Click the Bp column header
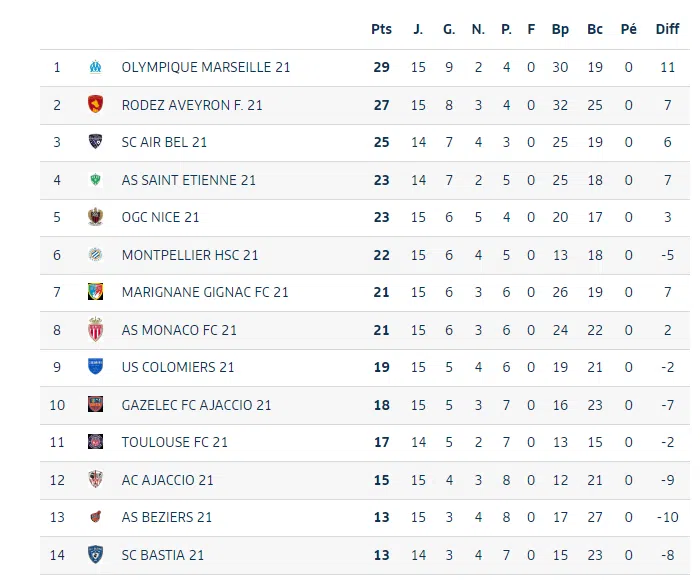 560,29
